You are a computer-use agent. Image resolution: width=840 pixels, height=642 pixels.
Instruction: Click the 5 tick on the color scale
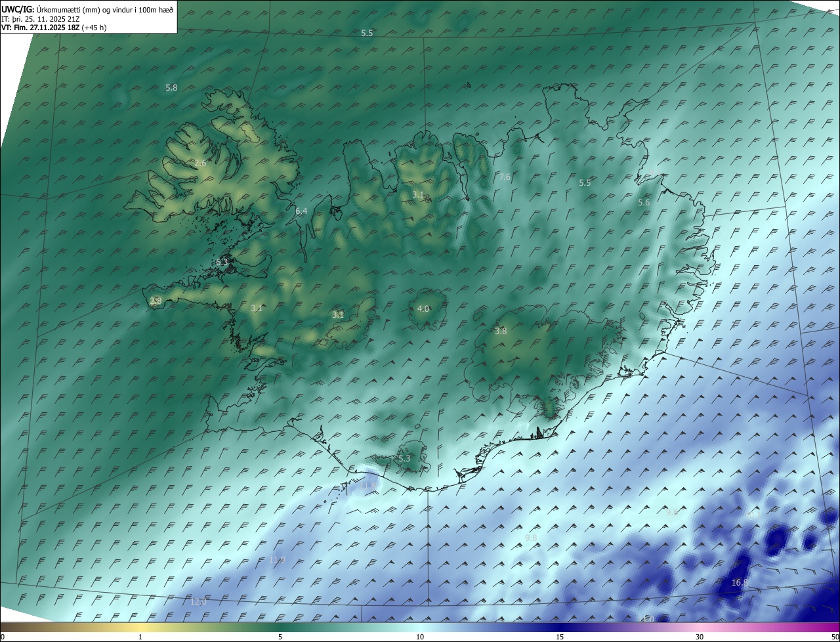coord(280,637)
